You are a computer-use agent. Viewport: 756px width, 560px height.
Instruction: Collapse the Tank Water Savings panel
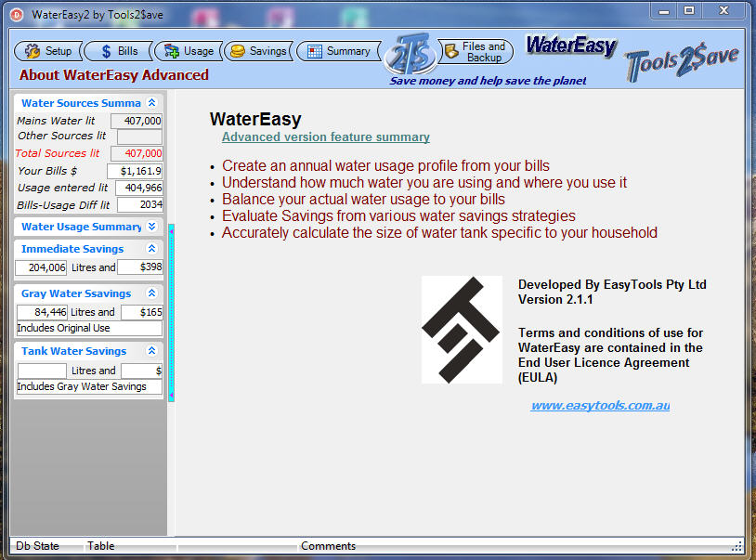[151, 351]
